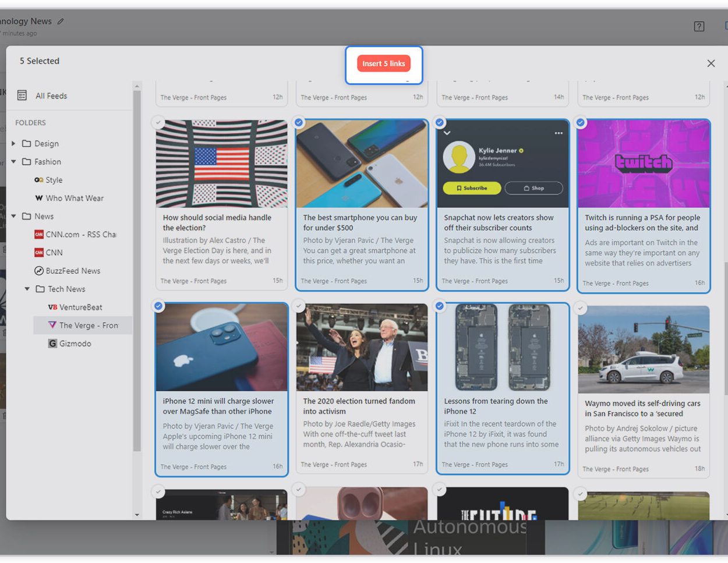728x563 pixels.
Task: Click the News folder icon
Action: click(26, 216)
